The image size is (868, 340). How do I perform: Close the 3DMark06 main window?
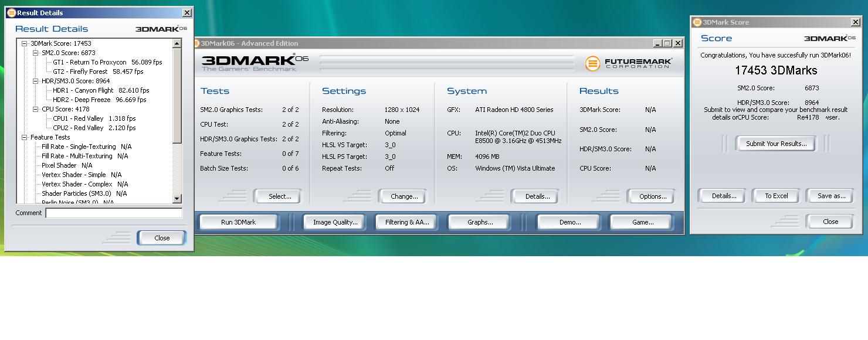point(678,43)
